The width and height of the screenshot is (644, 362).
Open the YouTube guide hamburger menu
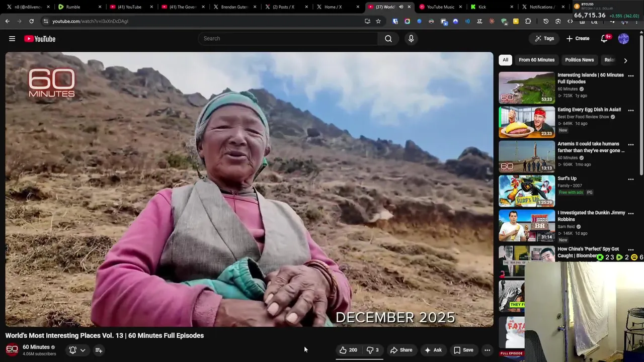coord(12,39)
